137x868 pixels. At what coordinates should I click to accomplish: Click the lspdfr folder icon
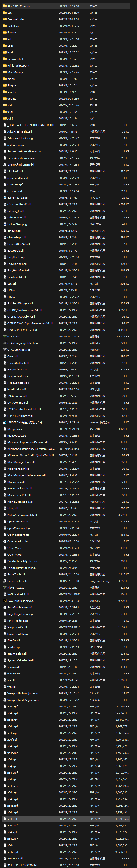(x=5, y=52)
